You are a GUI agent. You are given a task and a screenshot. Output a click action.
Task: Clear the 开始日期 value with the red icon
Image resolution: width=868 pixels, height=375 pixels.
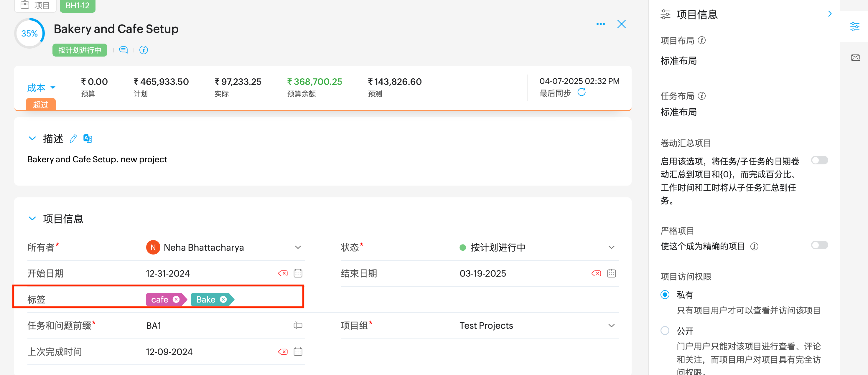click(282, 273)
